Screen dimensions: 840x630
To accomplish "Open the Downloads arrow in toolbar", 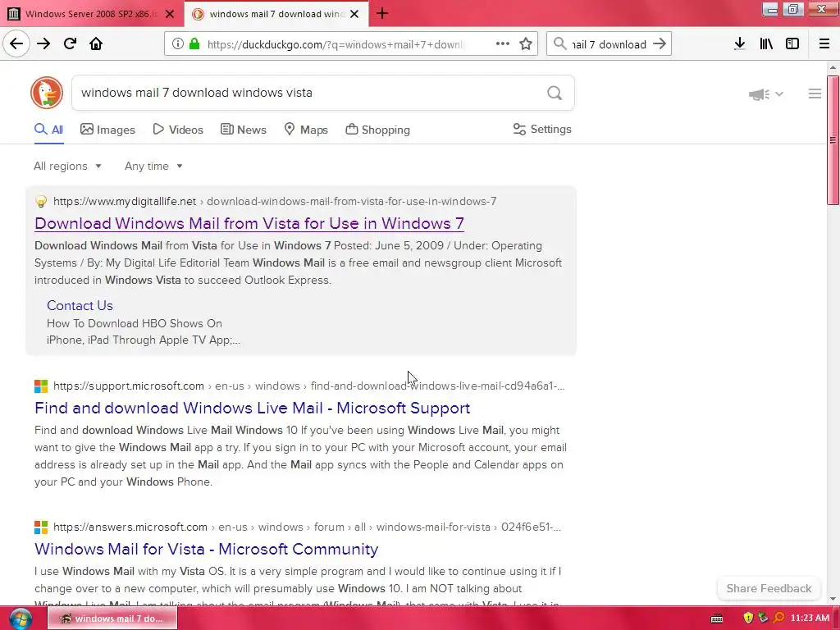I will (740, 44).
